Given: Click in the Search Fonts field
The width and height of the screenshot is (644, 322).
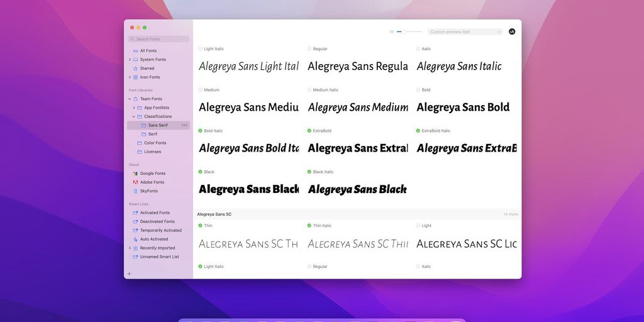Looking at the screenshot, I should [158, 39].
